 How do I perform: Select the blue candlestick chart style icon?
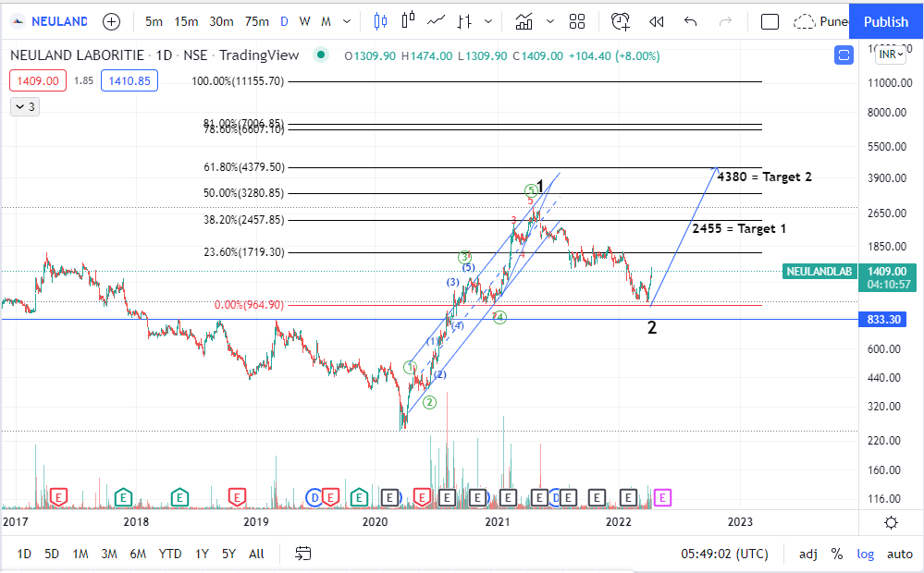[x=381, y=22]
